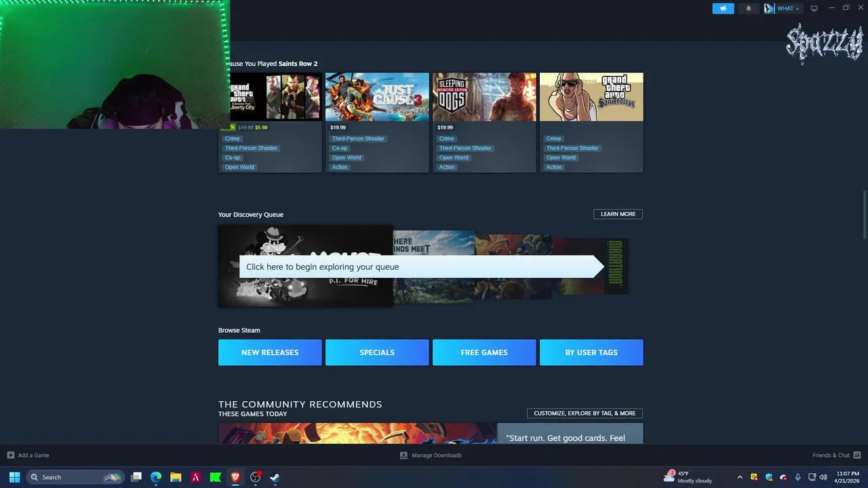Click the Your Discovery Queue heading
This screenshot has height=488, width=868.
click(x=251, y=214)
